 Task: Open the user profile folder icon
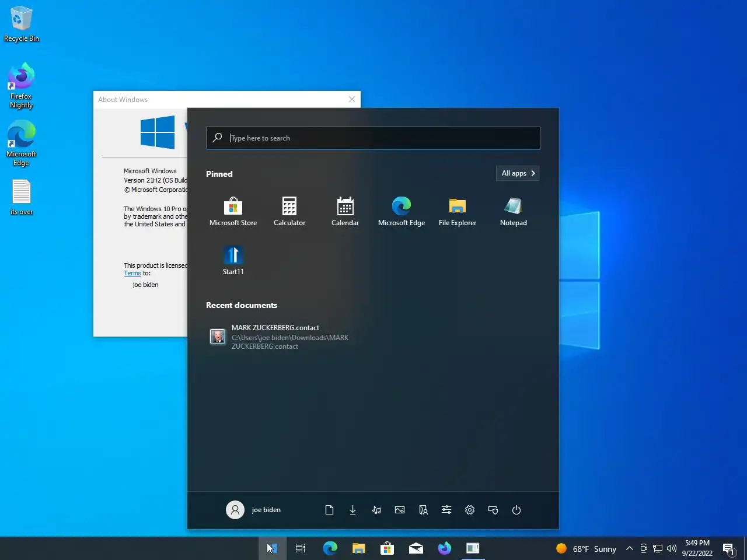click(423, 510)
